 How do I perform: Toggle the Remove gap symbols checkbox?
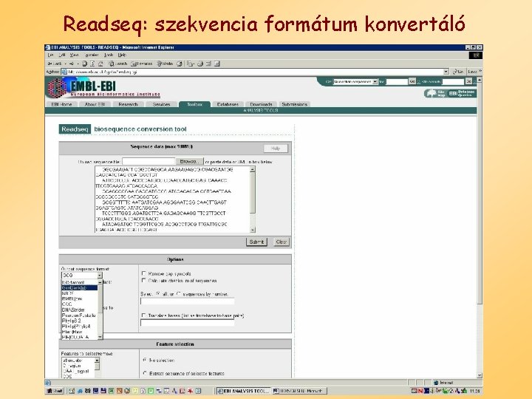[x=144, y=273]
